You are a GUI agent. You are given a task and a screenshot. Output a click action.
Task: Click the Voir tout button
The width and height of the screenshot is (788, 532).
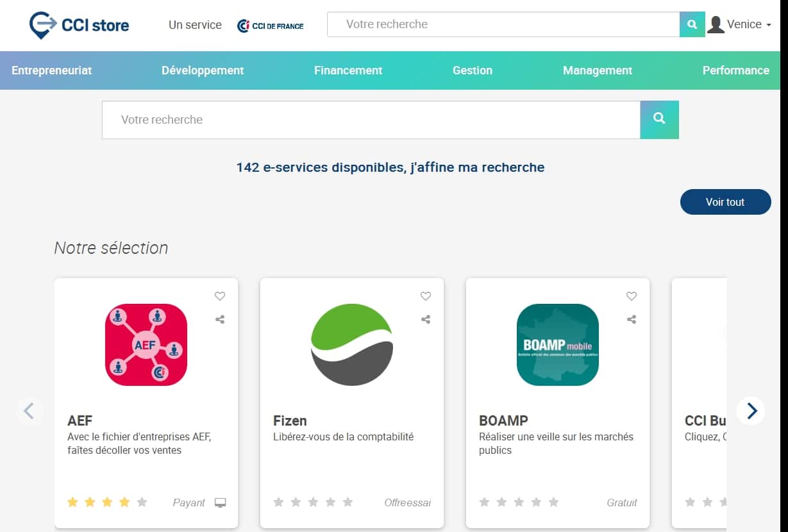pos(725,202)
